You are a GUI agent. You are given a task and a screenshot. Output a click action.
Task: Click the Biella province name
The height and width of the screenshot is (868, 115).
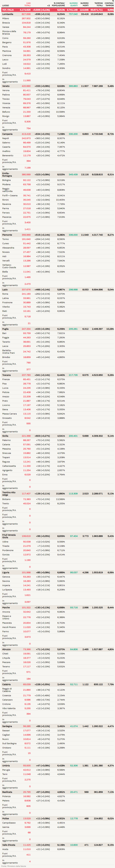click(5, 272)
